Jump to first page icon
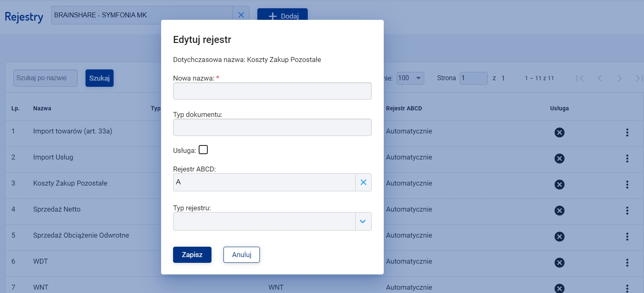The height and width of the screenshot is (293, 644). (580, 78)
